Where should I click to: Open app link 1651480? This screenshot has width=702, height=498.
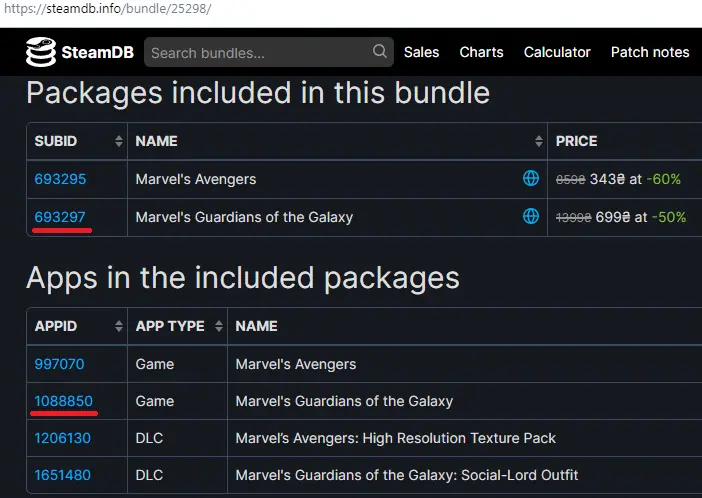pos(63,475)
